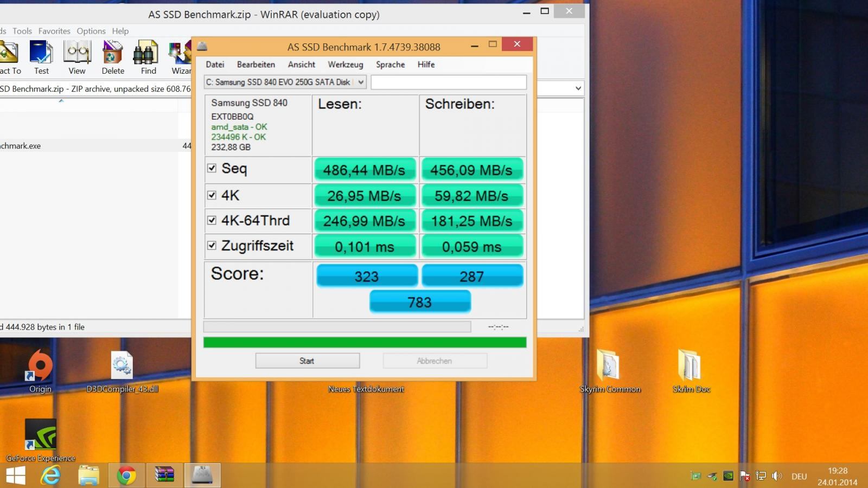The width and height of the screenshot is (868, 488).
Task: Open the Action Center flag tray icon
Action: click(745, 476)
